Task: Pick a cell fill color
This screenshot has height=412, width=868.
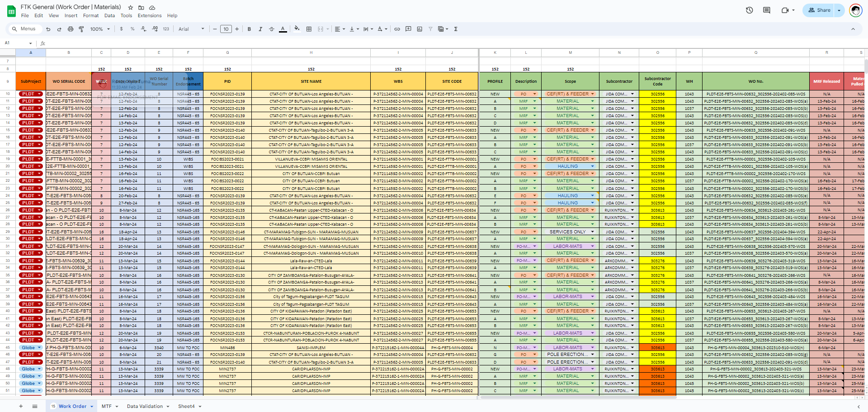Action: (297, 29)
